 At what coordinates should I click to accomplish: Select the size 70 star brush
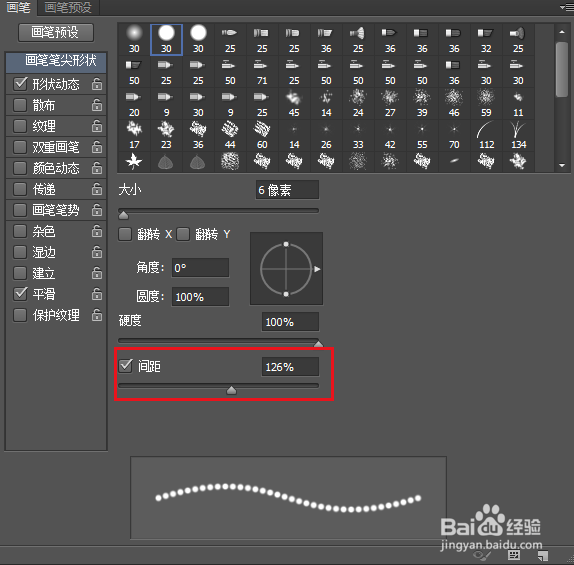pos(454,136)
